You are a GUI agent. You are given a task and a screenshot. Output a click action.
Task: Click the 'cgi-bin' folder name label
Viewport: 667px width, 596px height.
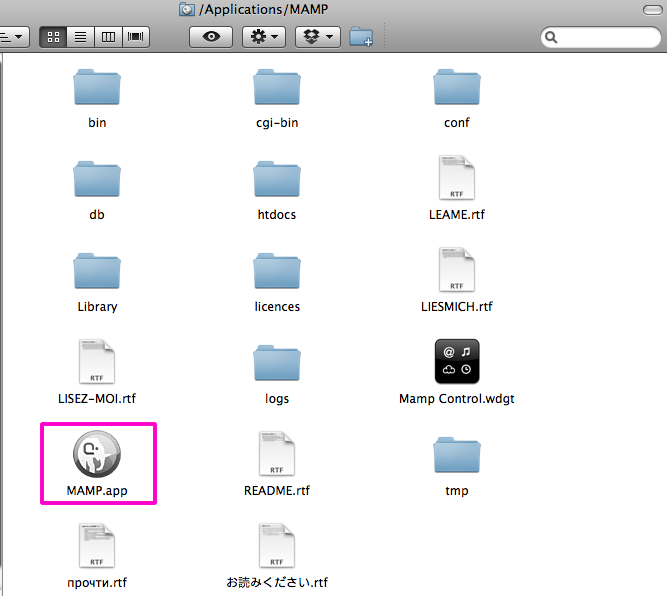coord(277,123)
